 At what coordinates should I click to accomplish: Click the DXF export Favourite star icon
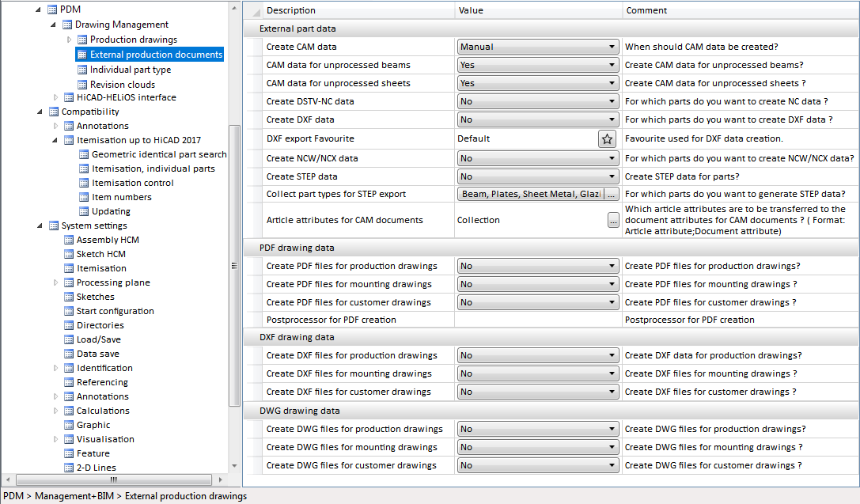tap(607, 138)
